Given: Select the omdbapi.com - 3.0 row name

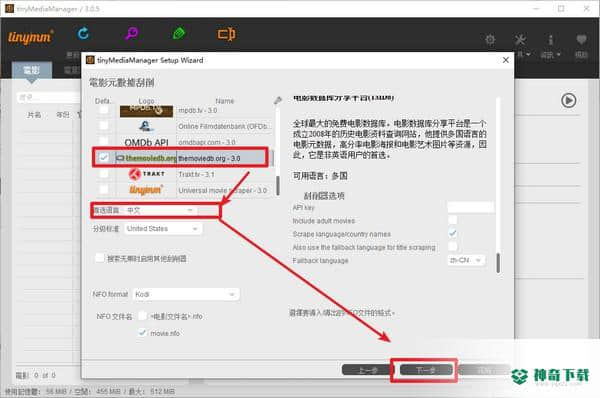Looking at the screenshot, I should coord(207,142).
